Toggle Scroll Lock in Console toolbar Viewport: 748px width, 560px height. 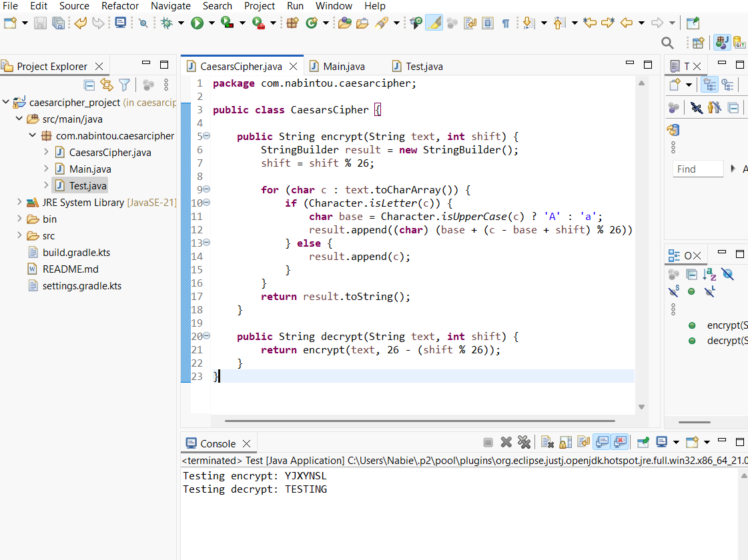pos(565,443)
